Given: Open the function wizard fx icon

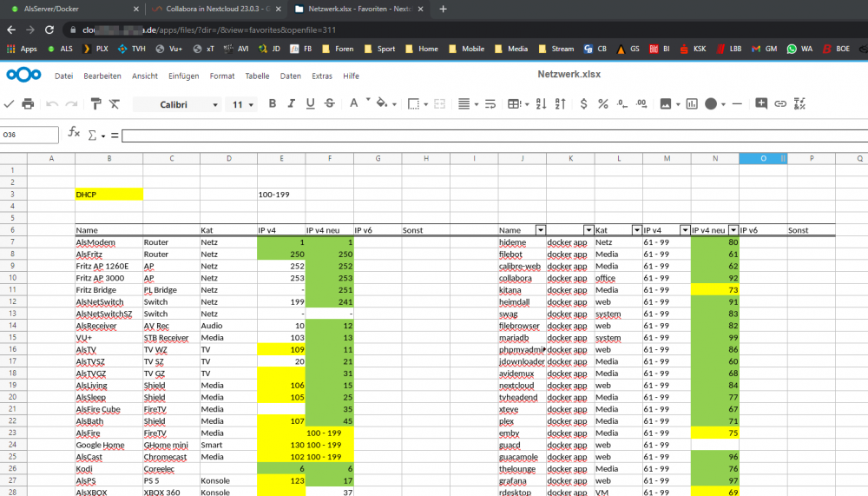Looking at the screenshot, I should point(74,132).
